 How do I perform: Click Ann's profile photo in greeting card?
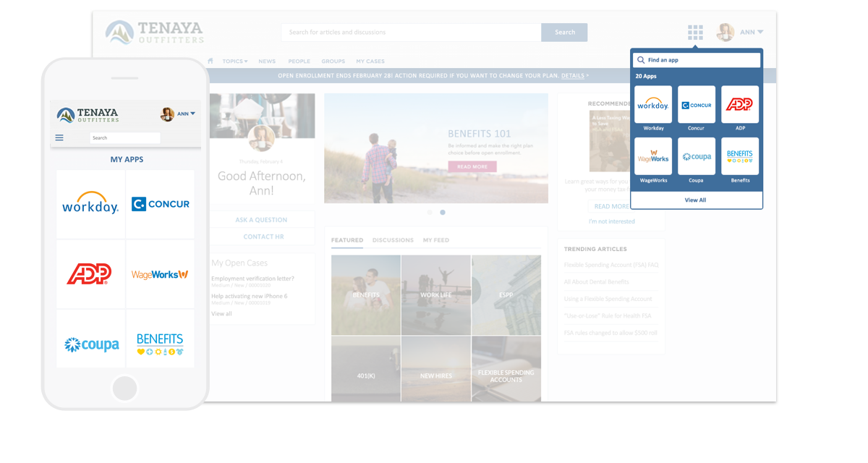pyautogui.click(x=261, y=137)
